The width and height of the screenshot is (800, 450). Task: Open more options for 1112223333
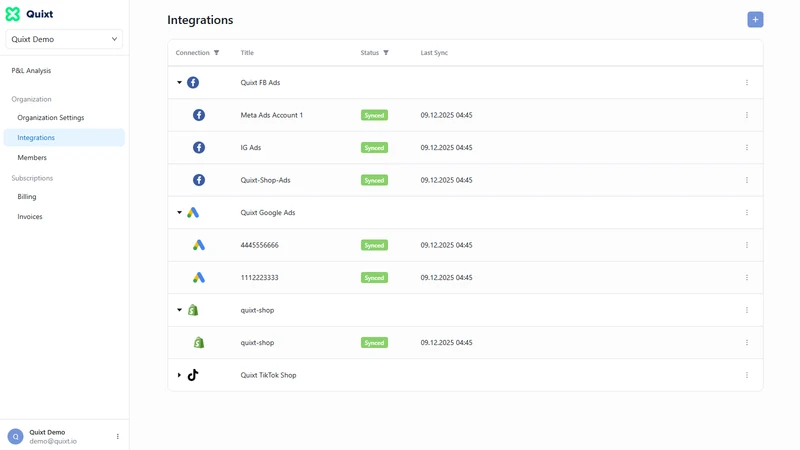coord(746,278)
